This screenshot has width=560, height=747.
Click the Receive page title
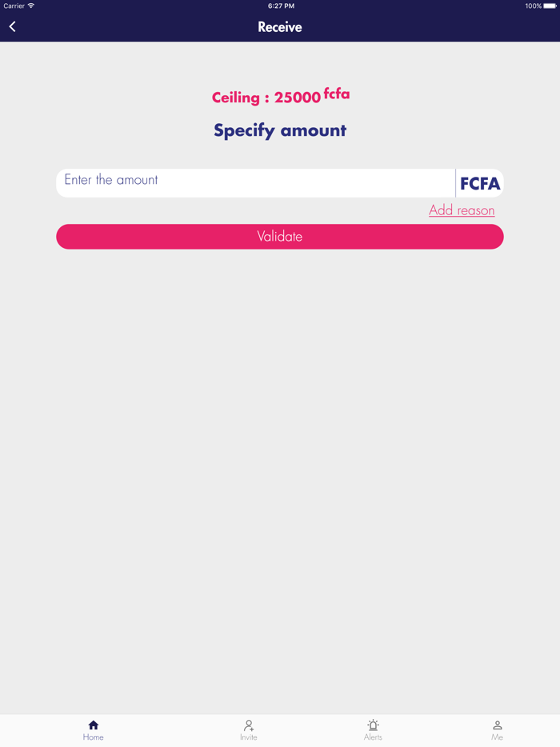pyautogui.click(x=280, y=27)
